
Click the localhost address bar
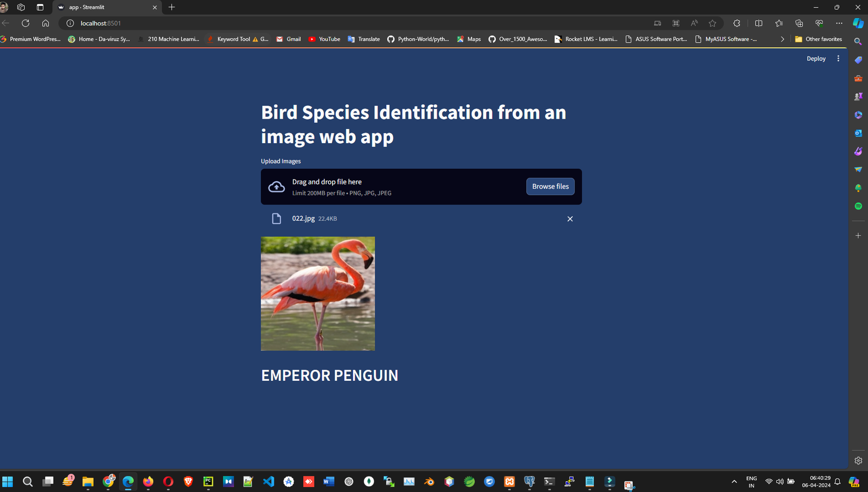[x=325, y=23]
